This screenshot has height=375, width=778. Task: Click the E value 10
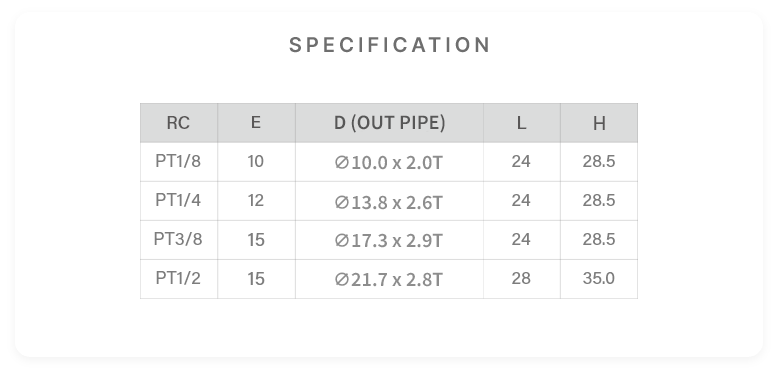click(256, 162)
